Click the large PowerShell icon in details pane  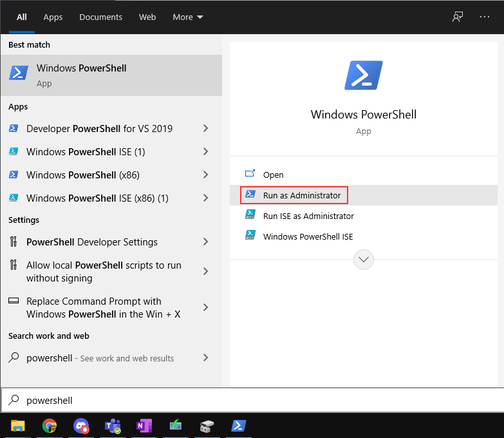(364, 75)
